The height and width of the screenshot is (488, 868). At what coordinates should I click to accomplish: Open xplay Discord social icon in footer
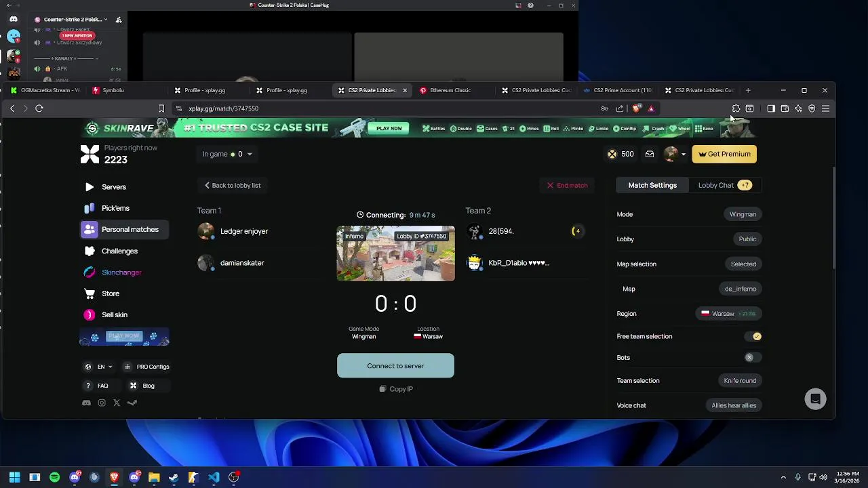86,403
